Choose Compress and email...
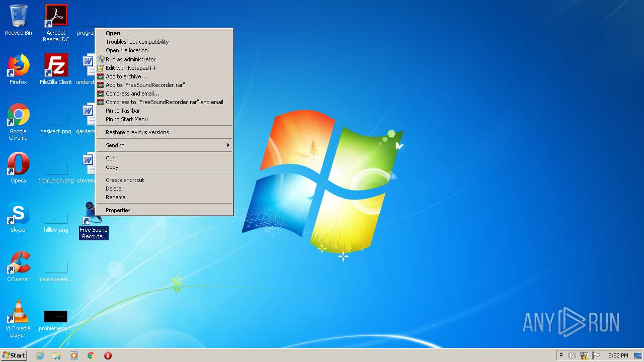This screenshot has height=362, width=644. (164, 94)
